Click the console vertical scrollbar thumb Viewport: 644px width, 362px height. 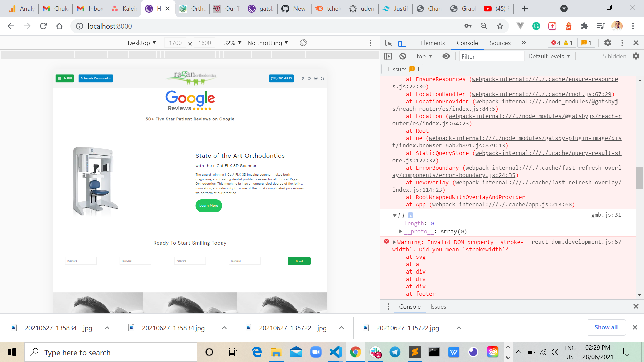640,178
